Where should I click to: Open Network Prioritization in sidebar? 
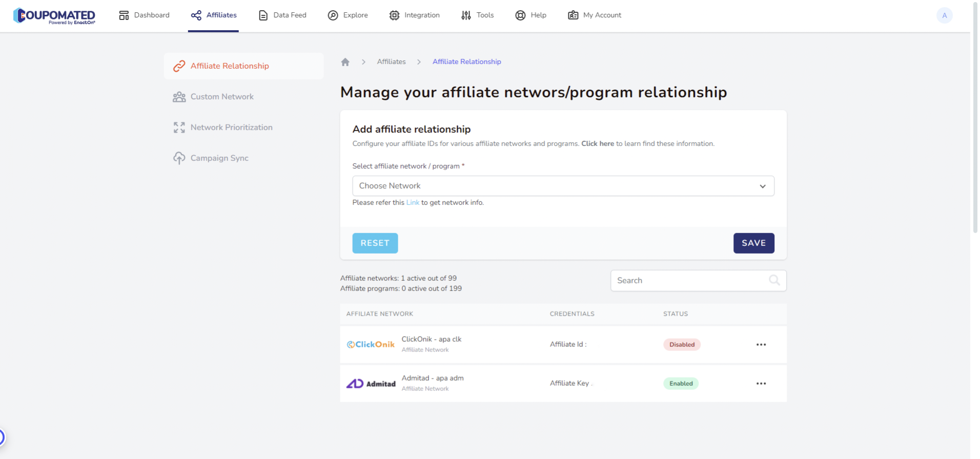coord(231,128)
